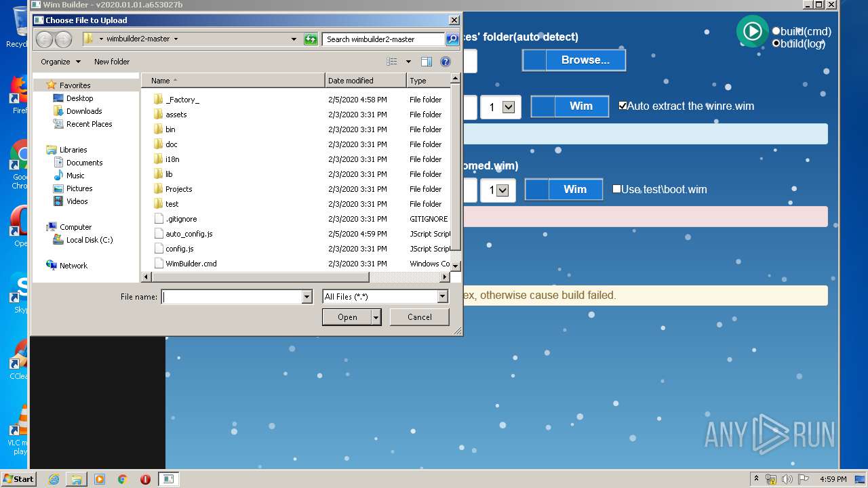Click the Open button
This screenshot has height=488, width=868.
(x=347, y=317)
